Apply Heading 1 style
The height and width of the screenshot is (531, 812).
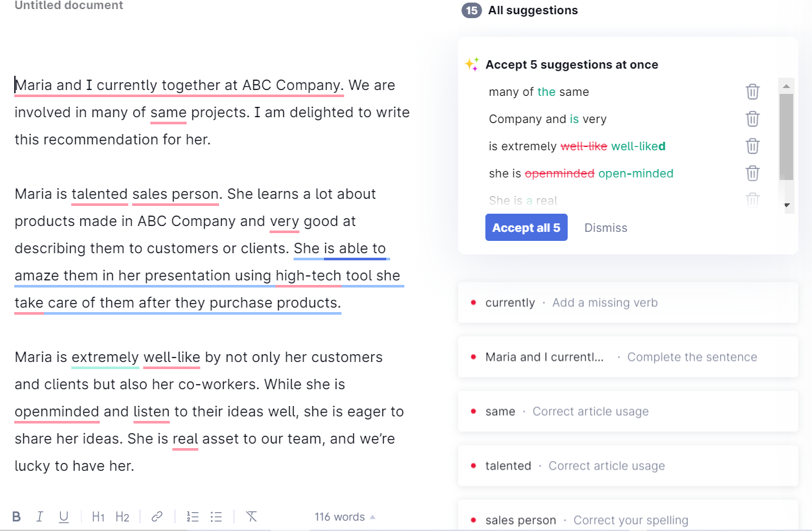click(97, 516)
